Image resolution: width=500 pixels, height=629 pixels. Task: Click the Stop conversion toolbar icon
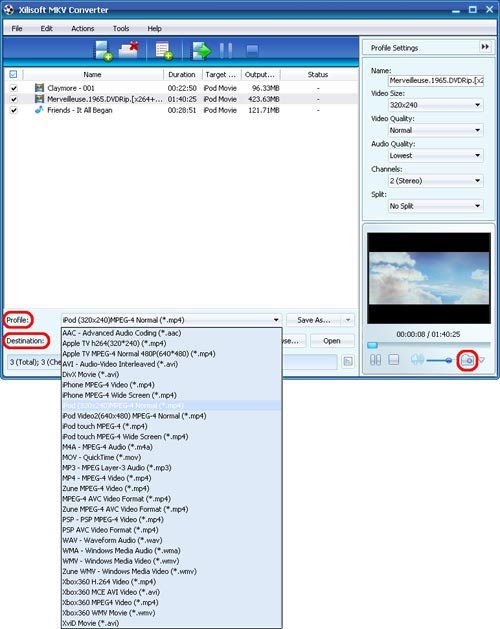(252, 51)
